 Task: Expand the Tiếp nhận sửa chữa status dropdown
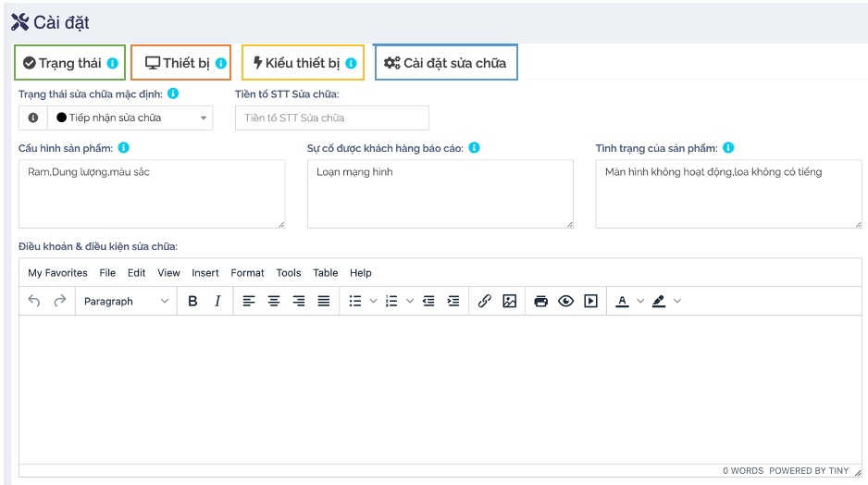[130, 118]
